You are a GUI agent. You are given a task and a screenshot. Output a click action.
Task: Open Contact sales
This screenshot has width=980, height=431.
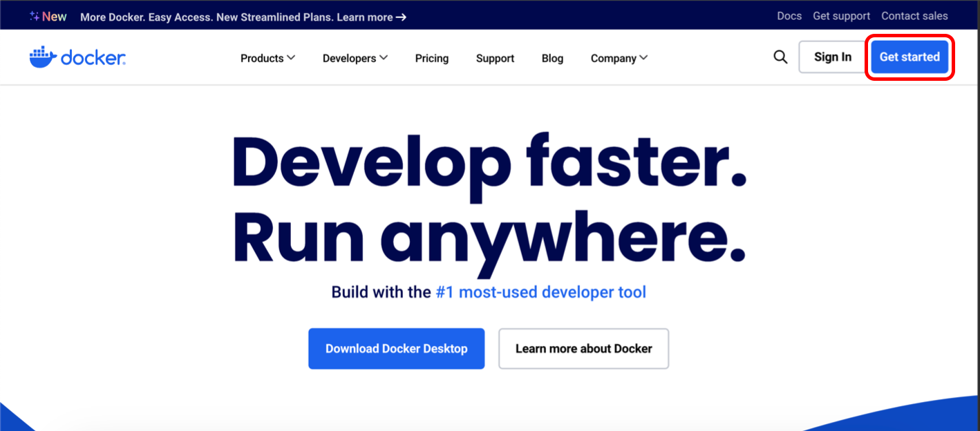pyautogui.click(x=914, y=15)
